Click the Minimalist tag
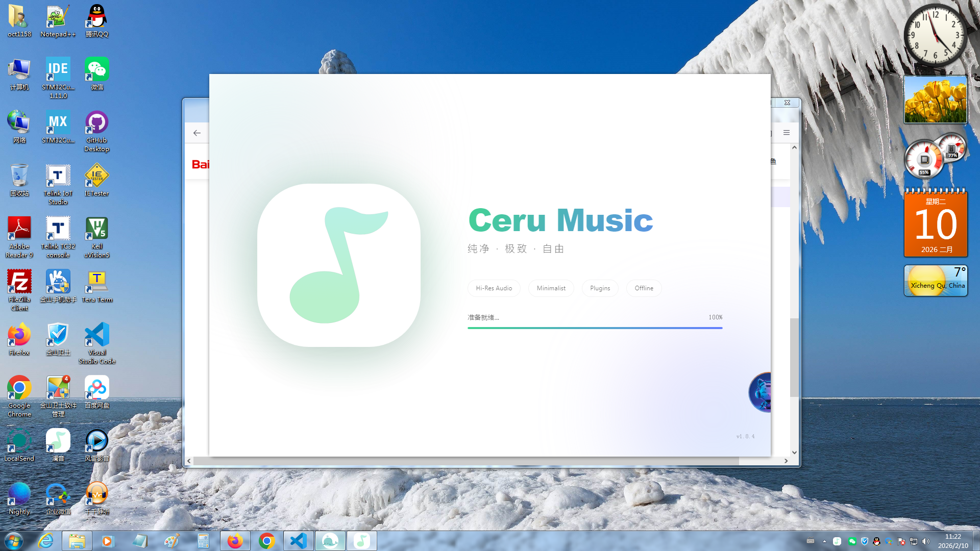The height and width of the screenshot is (551, 980). [x=551, y=288]
